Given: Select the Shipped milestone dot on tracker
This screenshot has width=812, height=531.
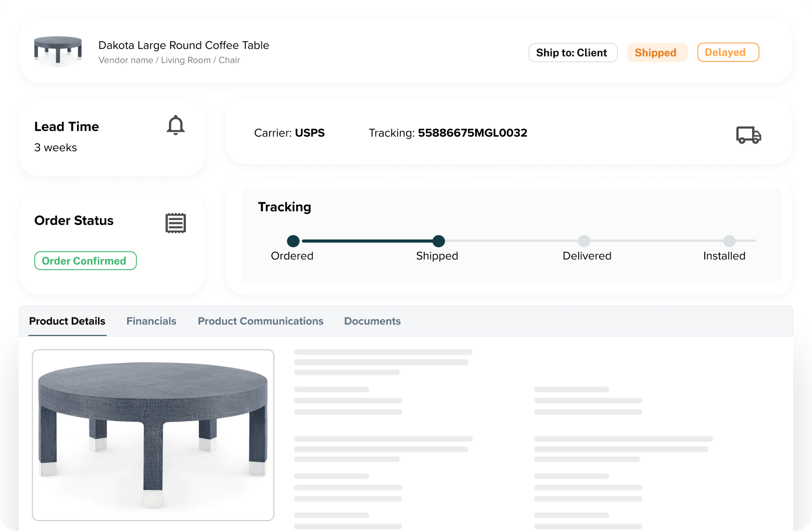Looking at the screenshot, I should [x=438, y=241].
